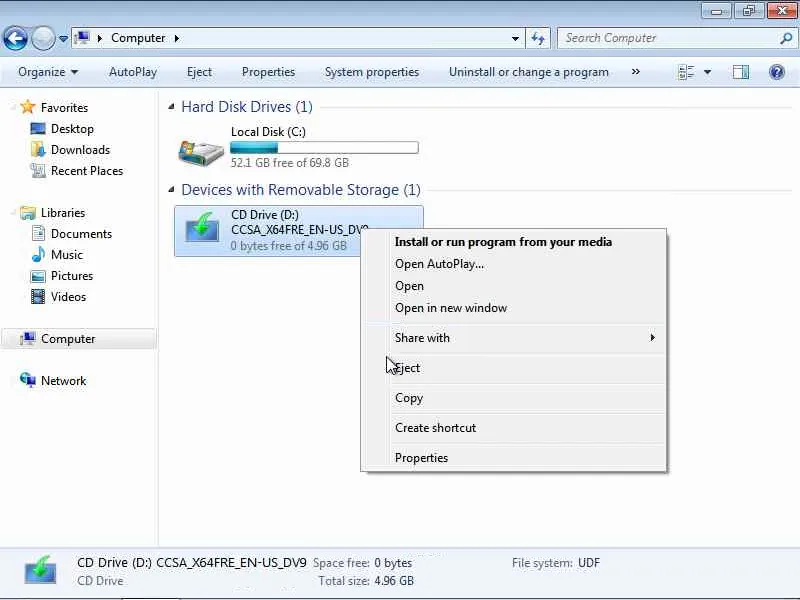
Task: Choose Copy from the context menu
Action: click(x=409, y=398)
